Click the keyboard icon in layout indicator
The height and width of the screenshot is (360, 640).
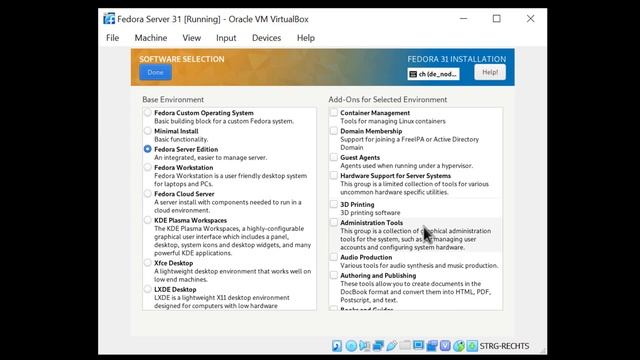pos(413,74)
